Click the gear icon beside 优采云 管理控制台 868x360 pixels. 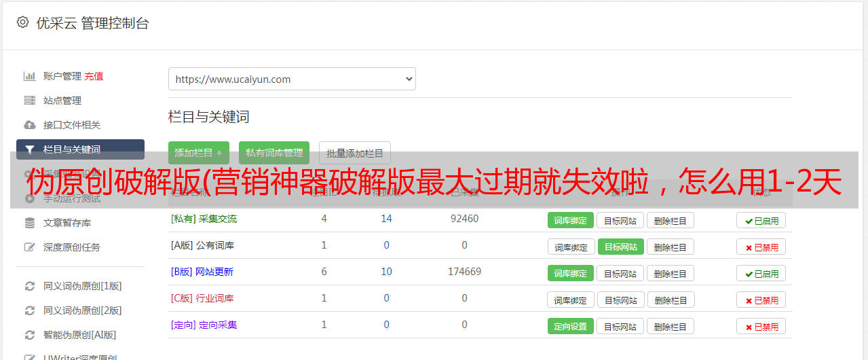[x=23, y=22]
